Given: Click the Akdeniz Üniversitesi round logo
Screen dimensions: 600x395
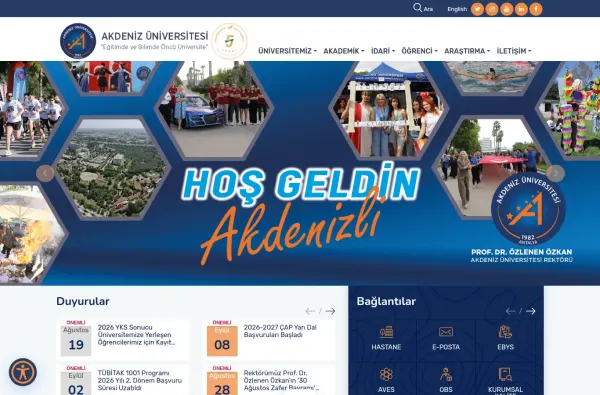Looking at the screenshot, I should pos(78,41).
